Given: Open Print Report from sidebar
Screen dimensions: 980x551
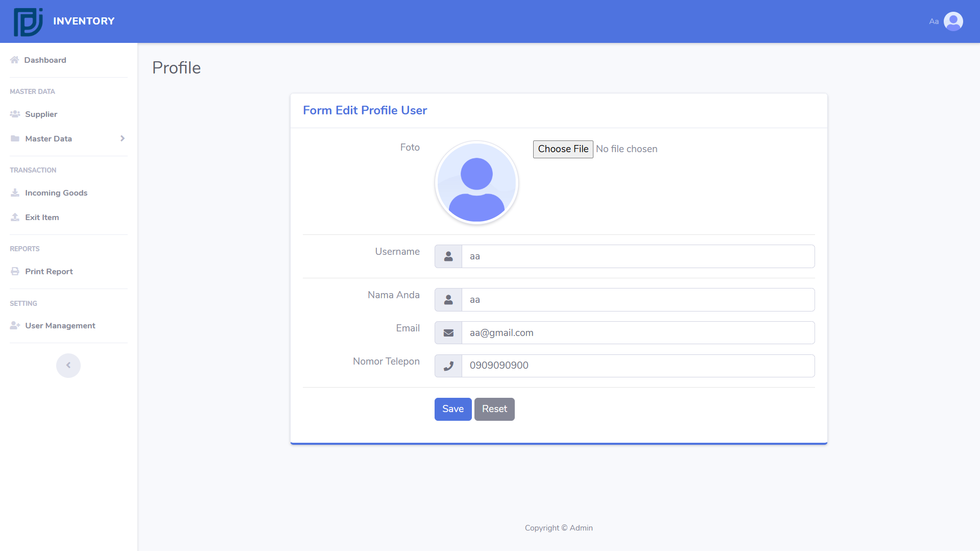Looking at the screenshot, I should point(49,271).
